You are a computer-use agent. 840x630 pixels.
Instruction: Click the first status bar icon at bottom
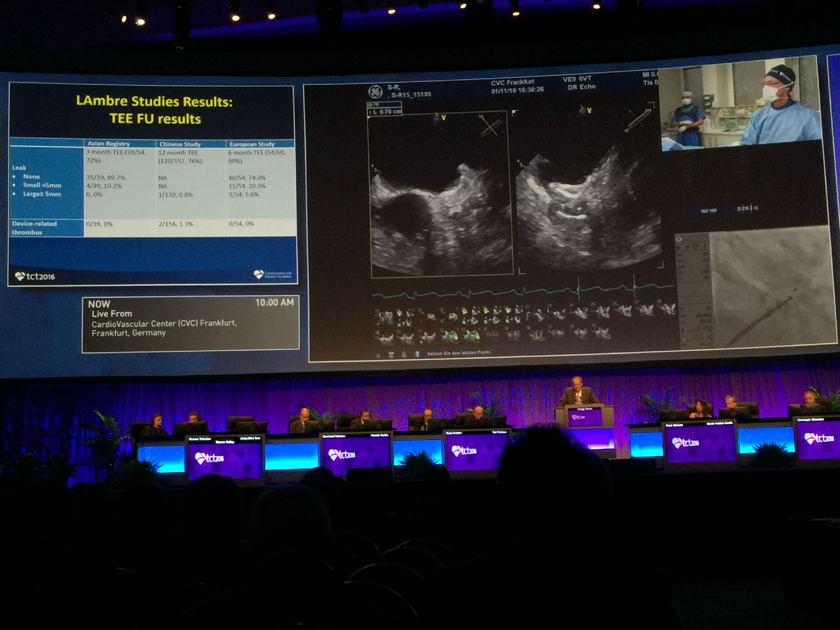tap(378, 355)
